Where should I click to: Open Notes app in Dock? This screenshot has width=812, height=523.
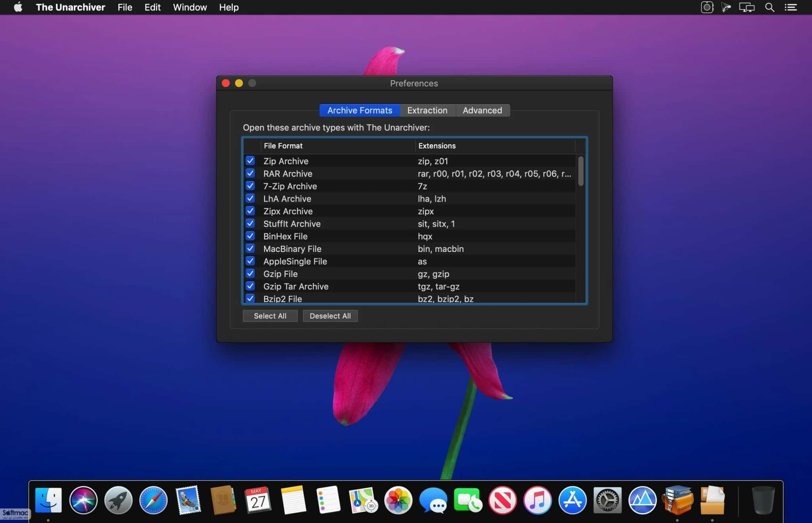293,500
